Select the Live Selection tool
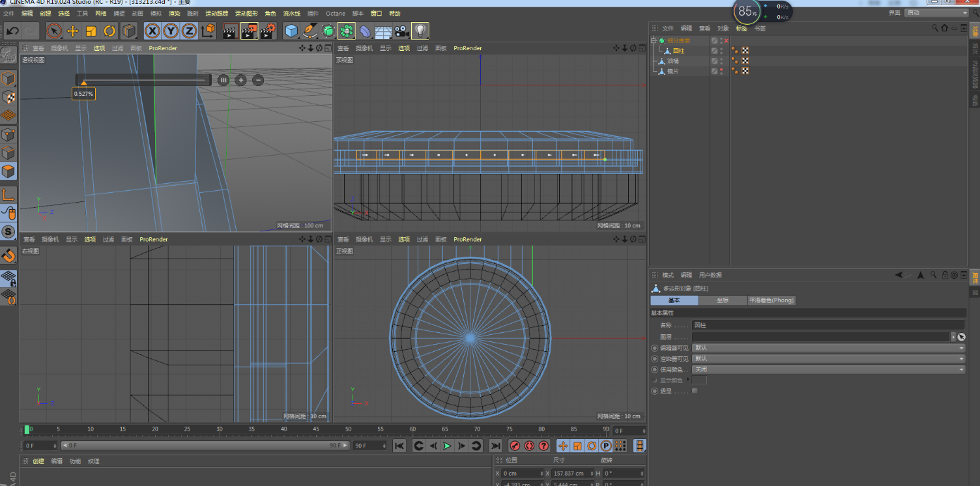Viewport: 980px width, 486px height. point(54,31)
